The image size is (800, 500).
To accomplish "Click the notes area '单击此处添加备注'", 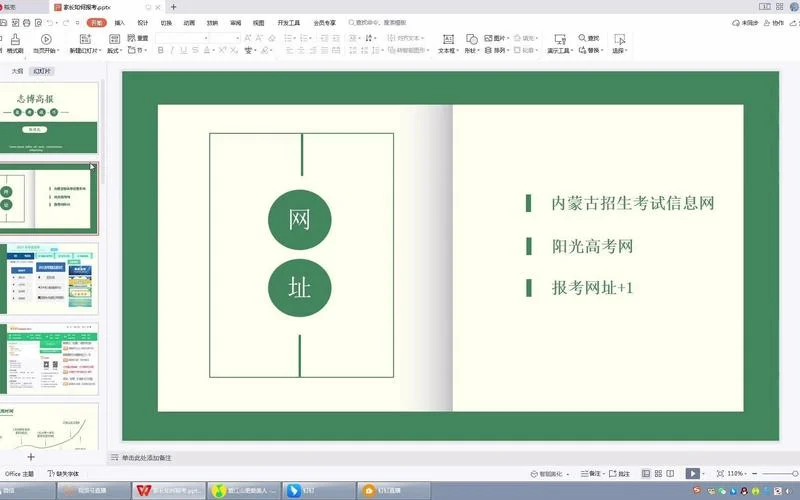I will (147, 458).
